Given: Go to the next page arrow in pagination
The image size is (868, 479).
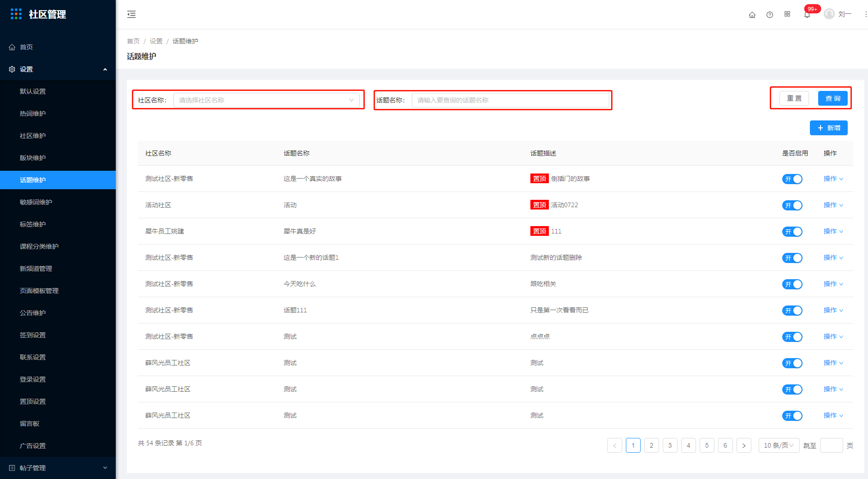Looking at the screenshot, I should 744,445.
